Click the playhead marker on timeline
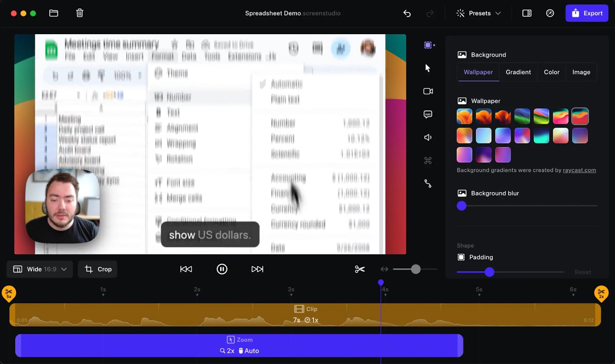Screen dimensions: 615x364 pyautogui.click(x=381, y=283)
